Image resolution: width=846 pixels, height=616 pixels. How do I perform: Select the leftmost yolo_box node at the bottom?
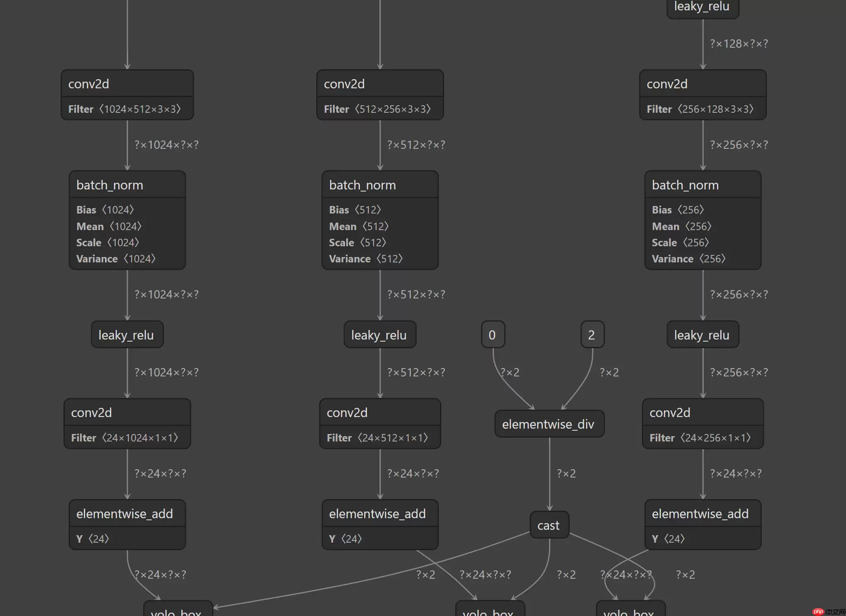tap(178, 610)
